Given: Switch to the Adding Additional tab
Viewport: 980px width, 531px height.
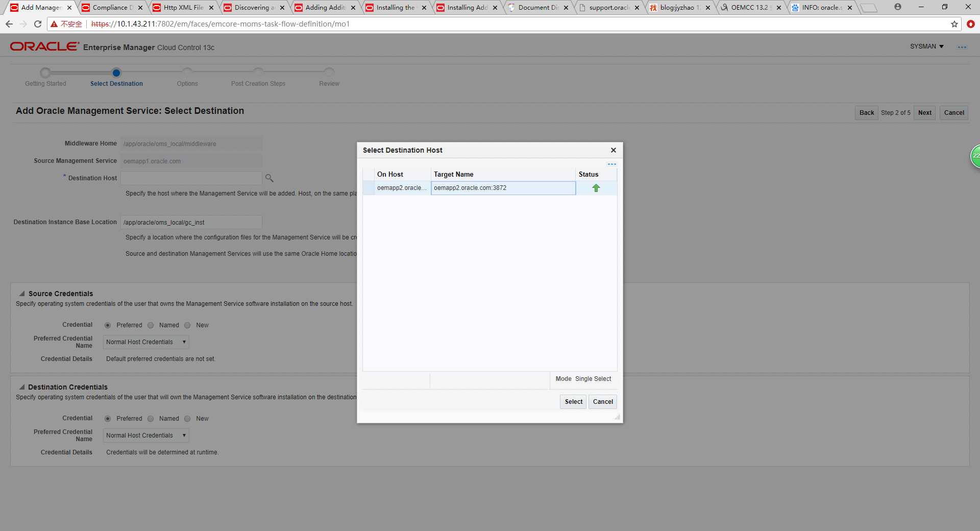Looking at the screenshot, I should pyautogui.click(x=325, y=8).
